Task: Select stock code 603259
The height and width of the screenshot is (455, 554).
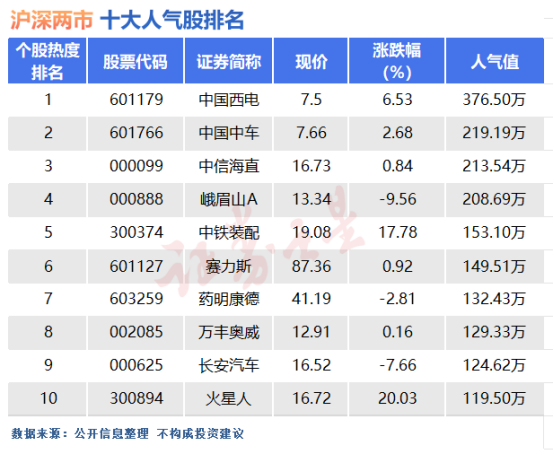Action: (136, 299)
